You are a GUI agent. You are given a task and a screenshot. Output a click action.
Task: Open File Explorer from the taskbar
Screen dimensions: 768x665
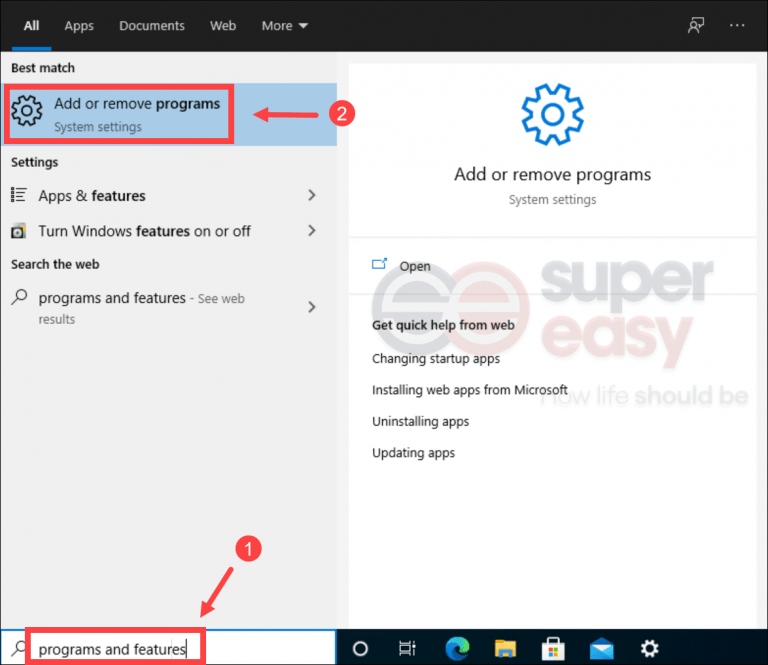[x=505, y=649]
